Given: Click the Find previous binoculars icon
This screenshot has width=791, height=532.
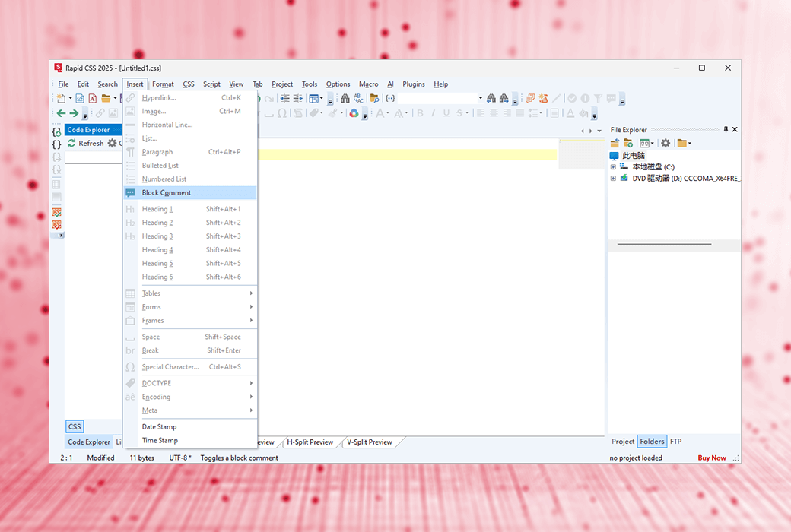Looking at the screenshot, I should tap(491, 98).
